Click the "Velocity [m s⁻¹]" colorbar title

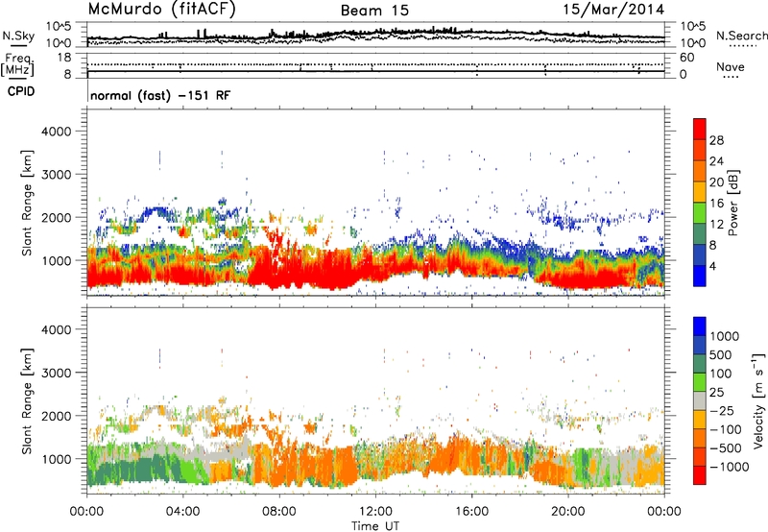pos(758,400)
